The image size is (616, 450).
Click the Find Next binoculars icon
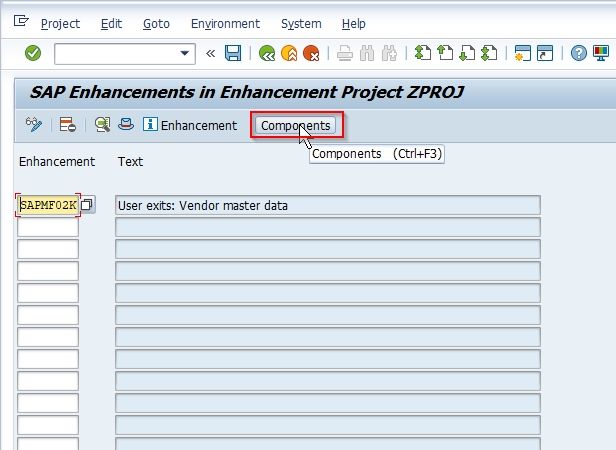pos(389,53)
